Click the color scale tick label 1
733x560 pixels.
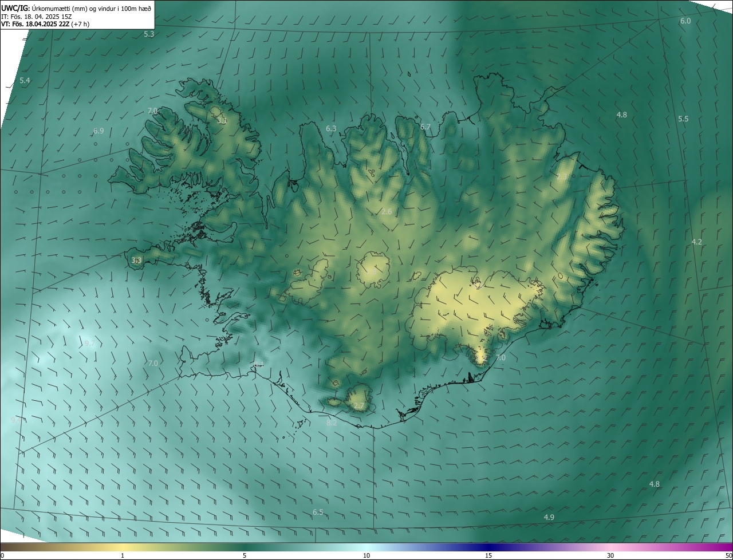tap(123, 555)
